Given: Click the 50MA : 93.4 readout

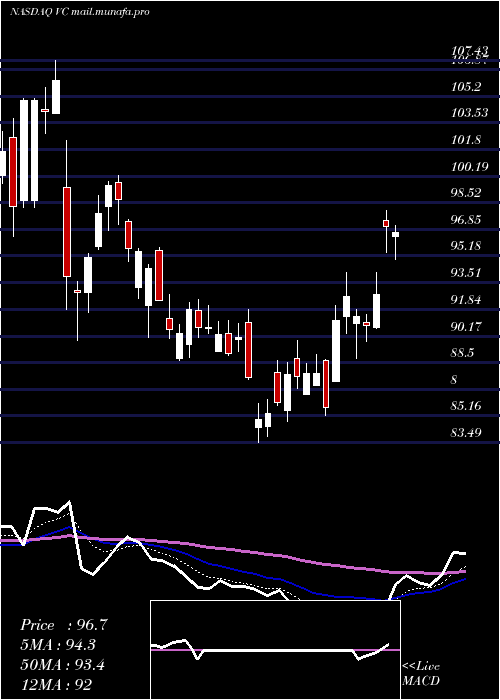Looking at the screenshot, I should (63, 665).
